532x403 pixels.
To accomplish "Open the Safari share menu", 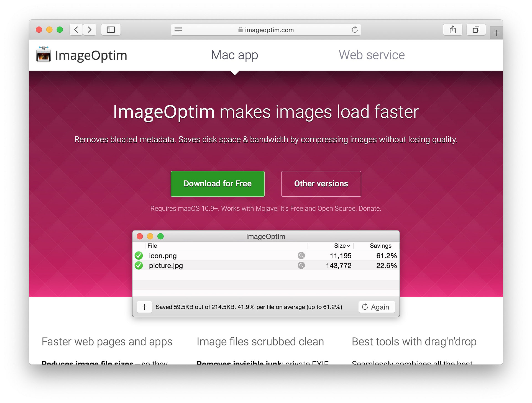I will [x=453, y=30].
